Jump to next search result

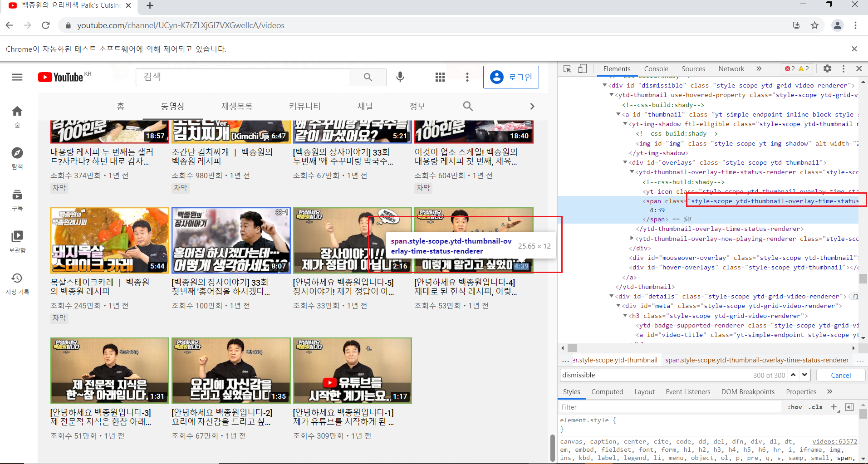point(804,375)
